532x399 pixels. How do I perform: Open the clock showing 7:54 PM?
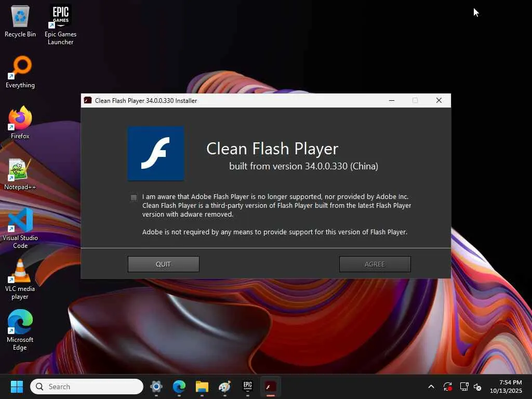pyautogui.click(x=506, y=387)
